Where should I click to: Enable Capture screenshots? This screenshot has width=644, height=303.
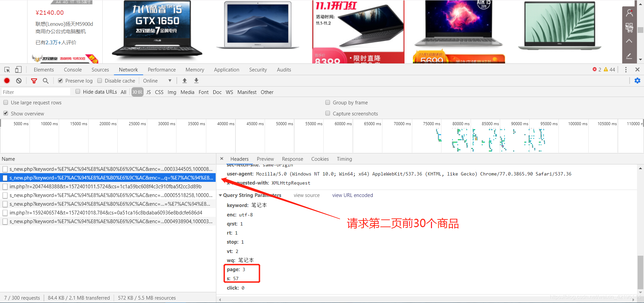328,113
